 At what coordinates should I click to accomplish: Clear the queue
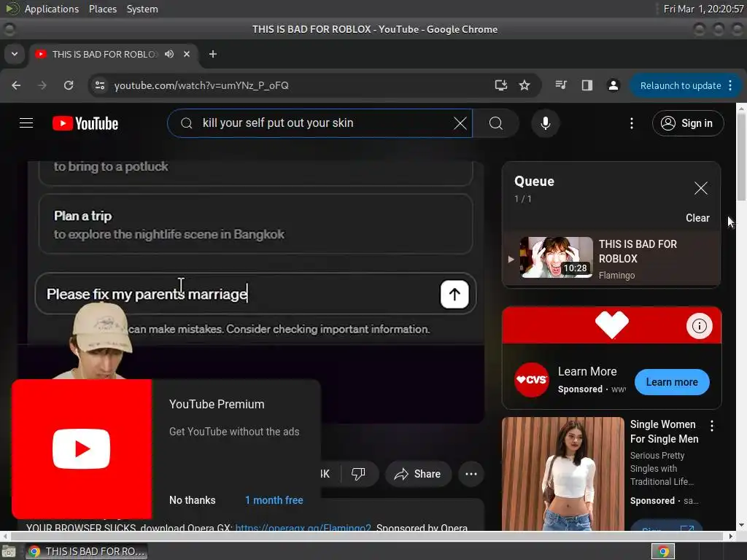coord(697,218)
